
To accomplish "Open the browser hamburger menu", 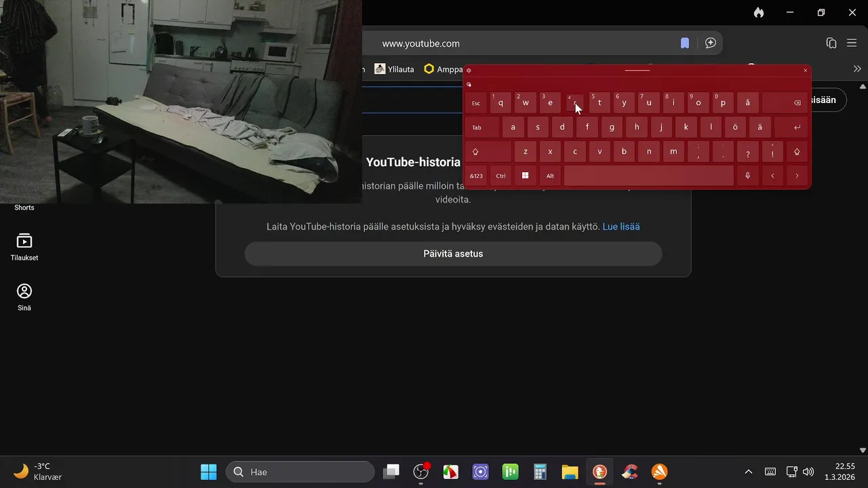I will coord(852,43).
